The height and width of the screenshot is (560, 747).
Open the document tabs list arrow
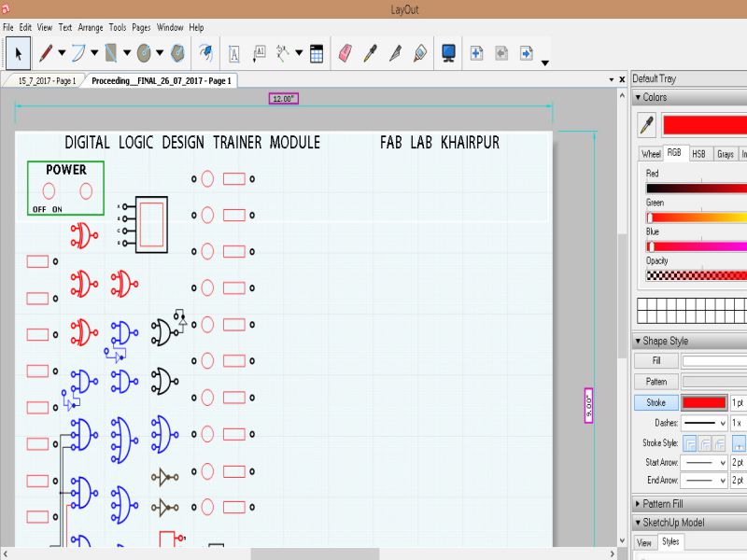612,79
